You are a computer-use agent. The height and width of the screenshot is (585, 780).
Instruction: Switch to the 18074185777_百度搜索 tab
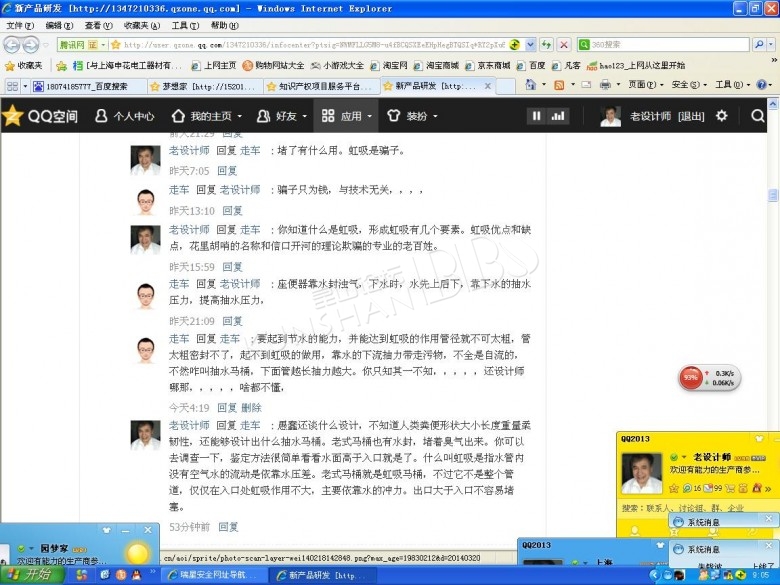[x=89, y=87]
